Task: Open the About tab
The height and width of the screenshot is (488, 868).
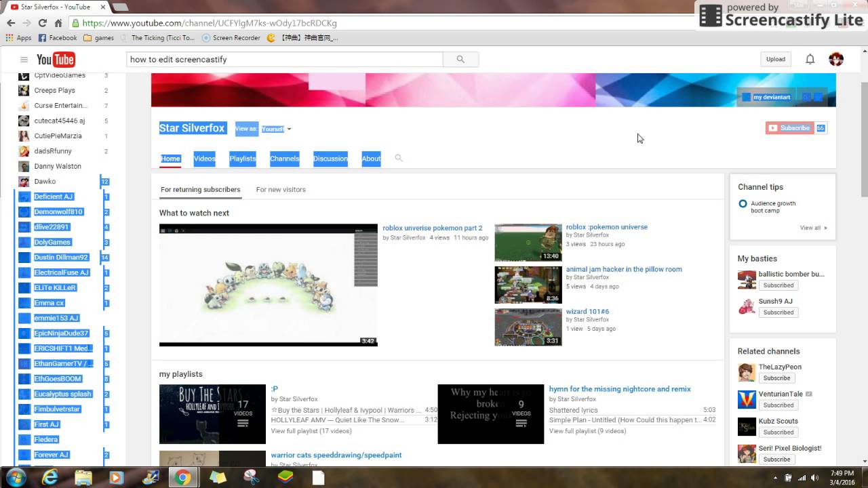Action: (371, 159)
